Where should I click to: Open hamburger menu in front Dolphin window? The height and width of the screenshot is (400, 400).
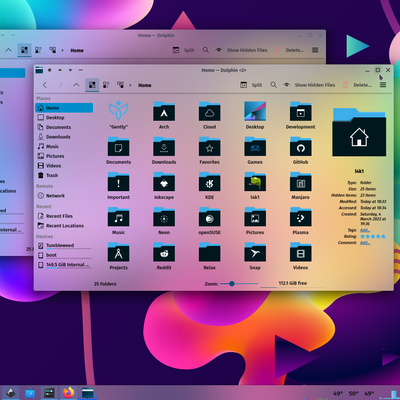click(x=383, y=85)
